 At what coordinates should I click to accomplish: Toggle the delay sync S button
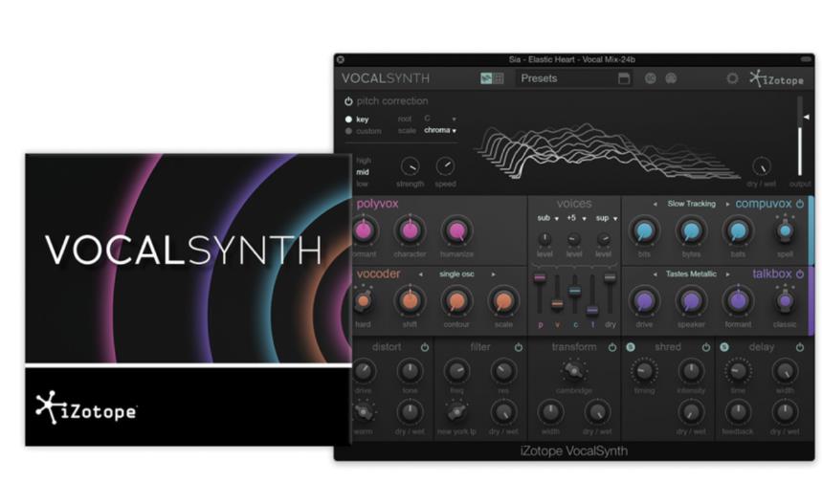pos(724,347)
